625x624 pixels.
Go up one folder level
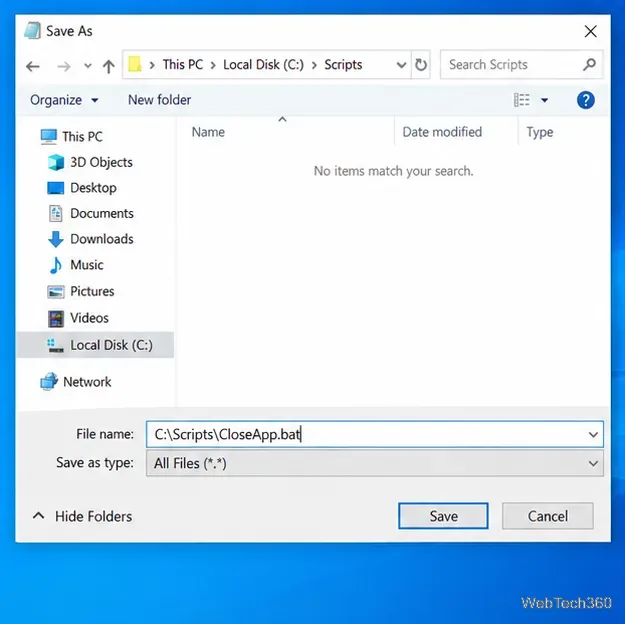(108, 66)
